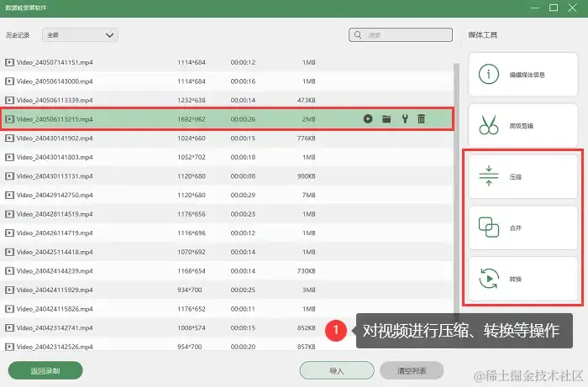Image resolution: width=588 pixels, height=387 pixels.
Task: Play the selected Video_240506113215.mp4 recording
Action: click(368, 119)
